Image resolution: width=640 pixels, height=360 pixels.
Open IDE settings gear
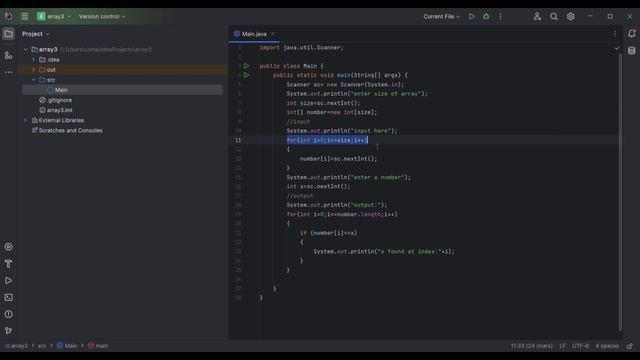(x=571, y=16)
